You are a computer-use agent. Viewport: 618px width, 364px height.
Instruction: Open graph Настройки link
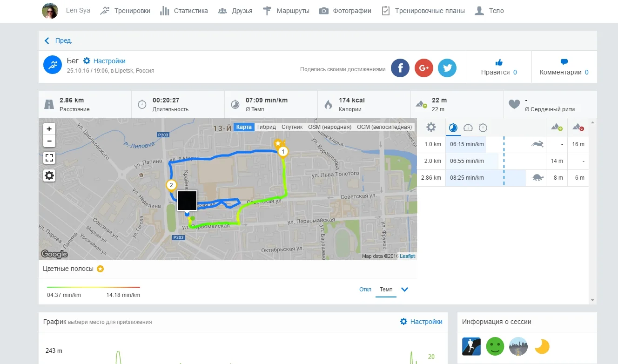421,322
